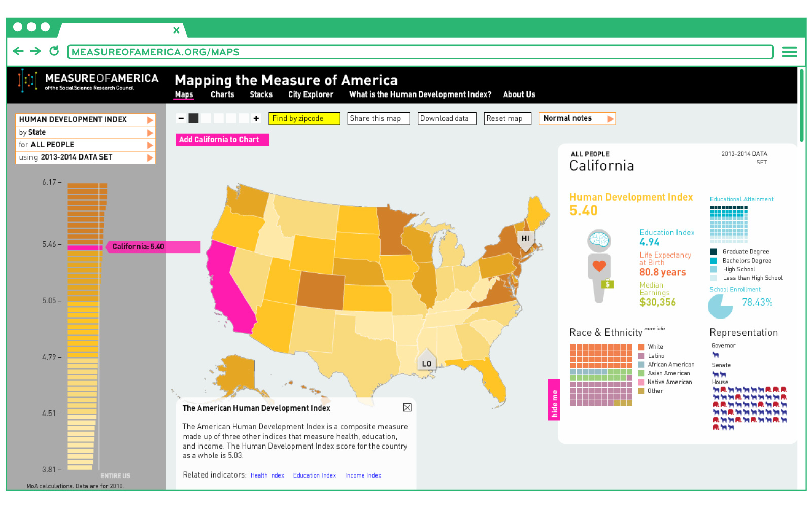812x508 pixels.
Task: Click the browser back arrow
Action: click(18, 51)
